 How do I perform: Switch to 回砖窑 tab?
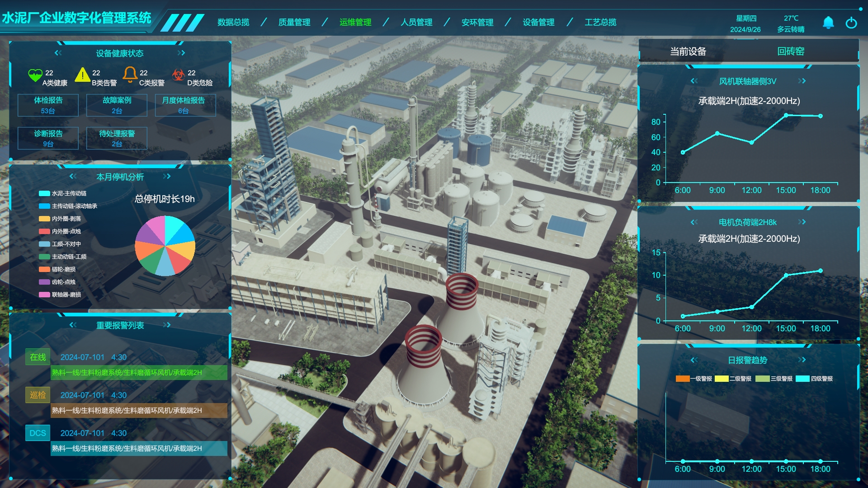pos(791,52)
